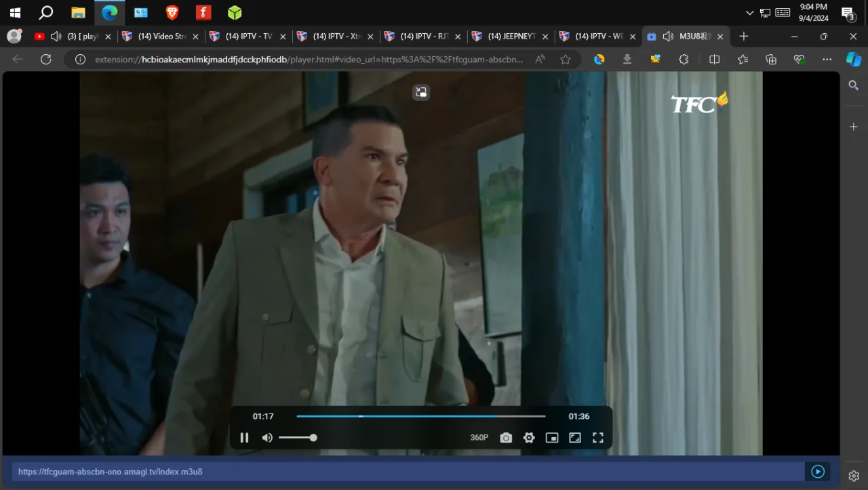Add this page to favorites
The image size is (868, 490).
(566, 60)
